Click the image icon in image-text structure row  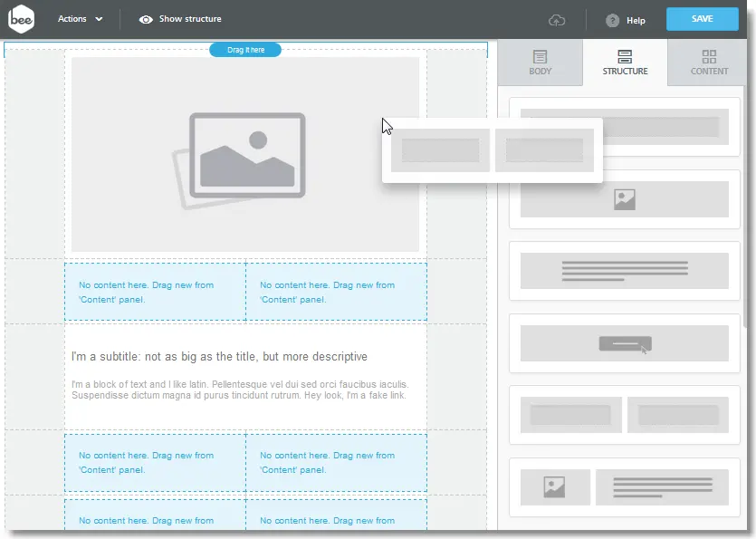[554, 486]
